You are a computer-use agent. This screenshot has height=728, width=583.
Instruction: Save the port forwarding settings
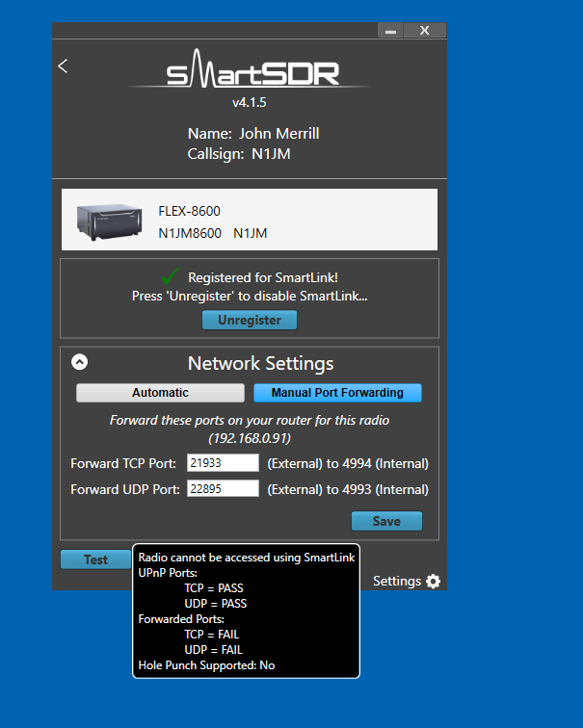click(386, 521)
